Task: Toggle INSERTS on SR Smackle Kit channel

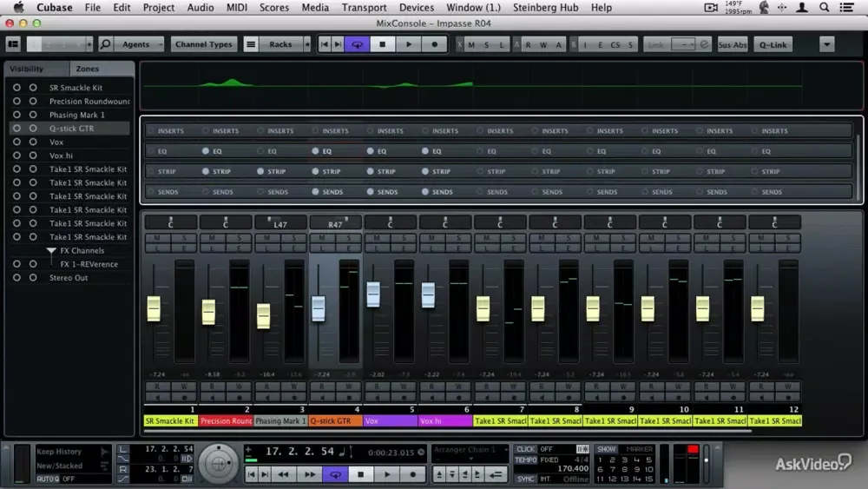Action: coord(150,130)
